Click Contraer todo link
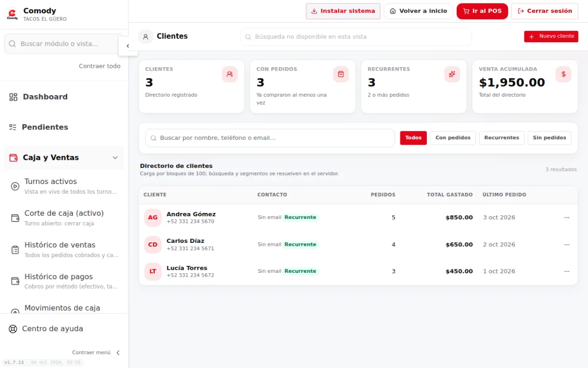The image size is (588, 368). 99,66
